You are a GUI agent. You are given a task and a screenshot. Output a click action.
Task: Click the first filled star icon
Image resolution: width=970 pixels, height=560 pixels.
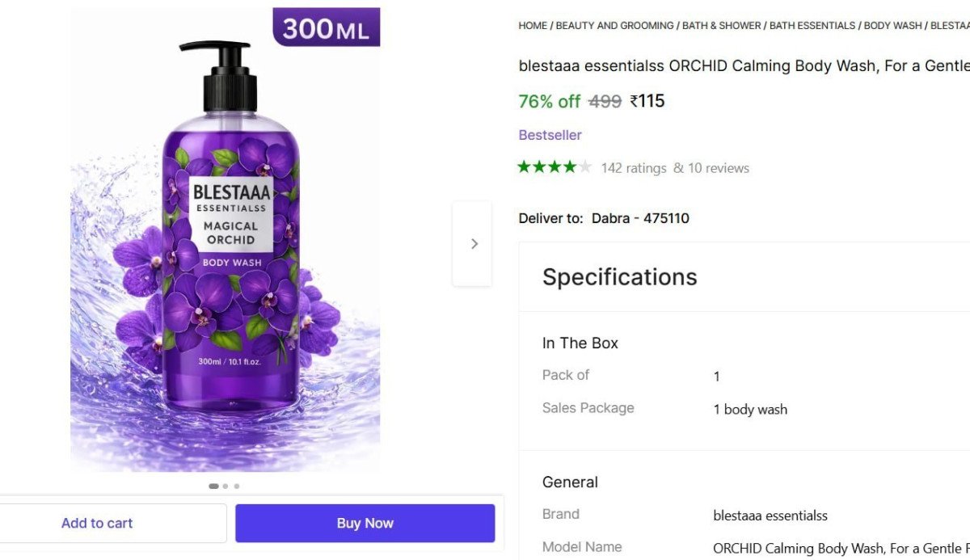click(522, 166)
